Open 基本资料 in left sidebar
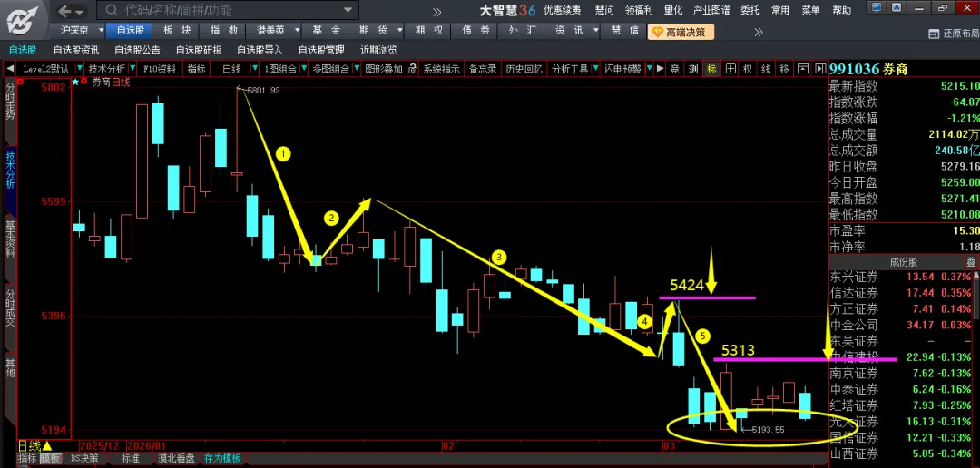 [x=10, y=240]
